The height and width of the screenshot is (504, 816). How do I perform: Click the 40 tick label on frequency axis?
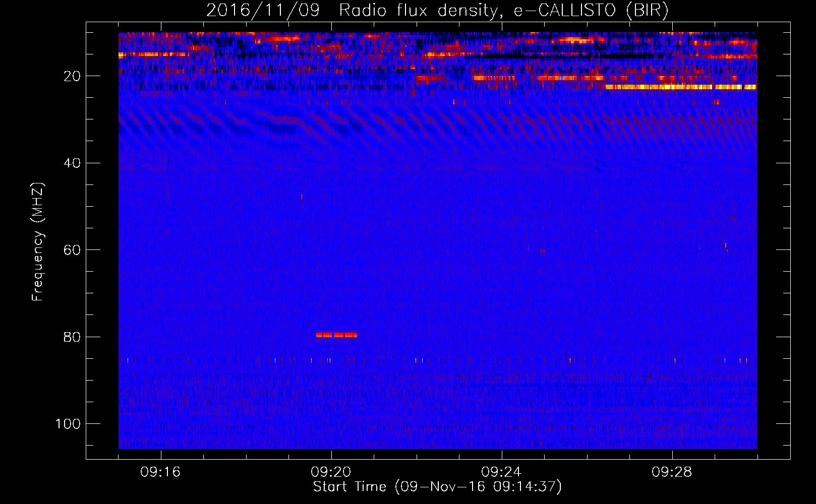pos(72,163)
